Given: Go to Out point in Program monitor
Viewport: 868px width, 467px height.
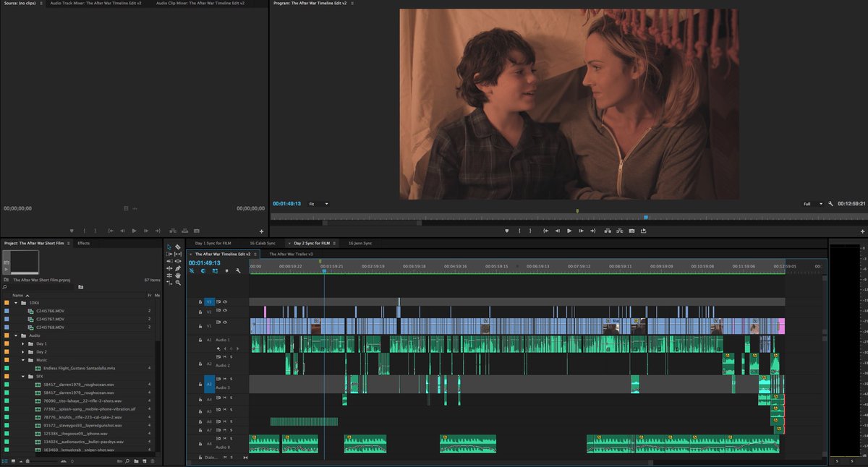Looking at the screenshot, I should coord(593,231).
